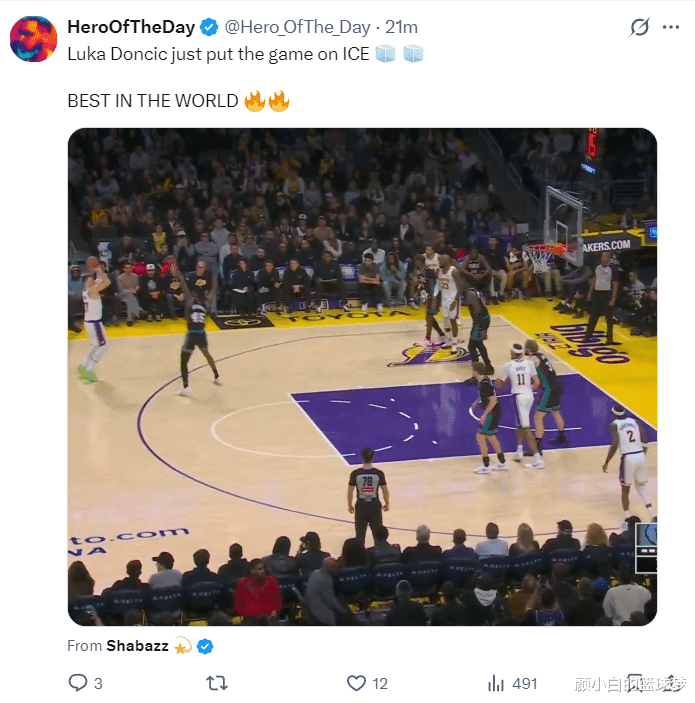This screenshot has width=695, height=703.
Task: Click the verified badge beside Shabazz
Action: pos(205,646)
